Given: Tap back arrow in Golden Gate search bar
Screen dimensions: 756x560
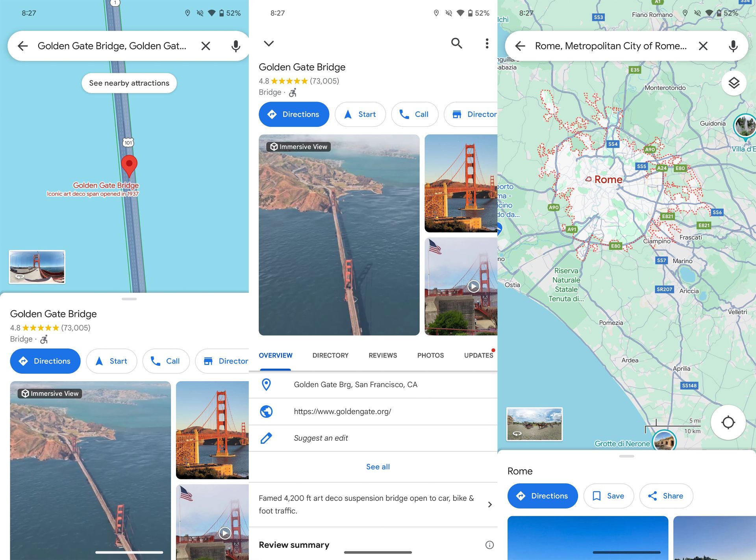Looking at the screenshot, I should pyautogui.click(x=23, y=46).
